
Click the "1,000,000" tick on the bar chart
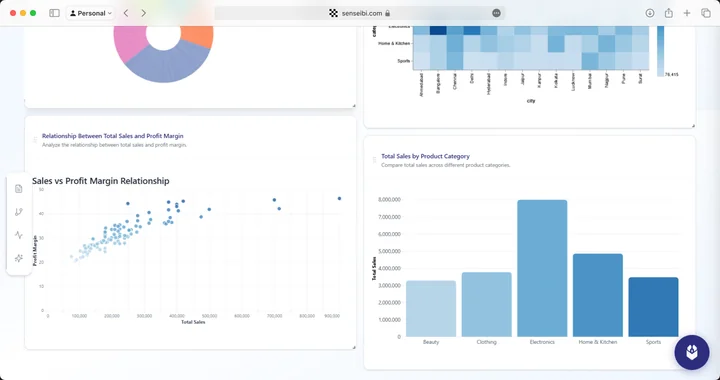click(389, 319)
